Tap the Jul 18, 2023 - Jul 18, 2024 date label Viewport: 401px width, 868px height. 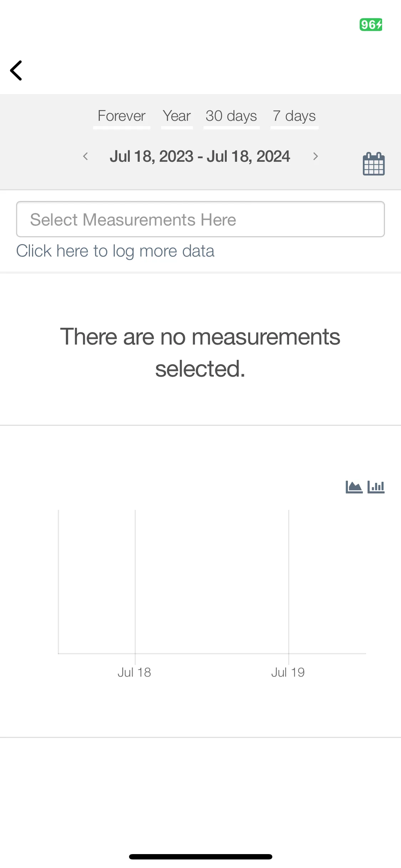pyautogui.click(x=200, y=156)
